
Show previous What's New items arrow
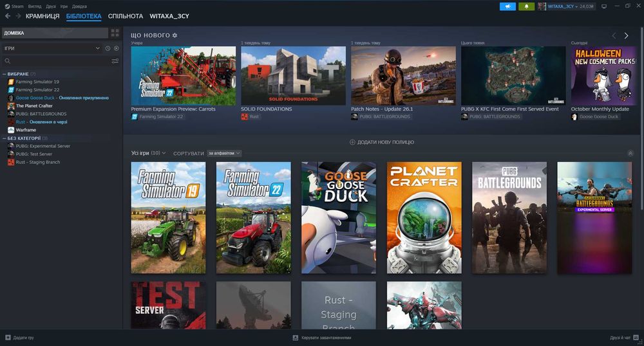(614, 35)
